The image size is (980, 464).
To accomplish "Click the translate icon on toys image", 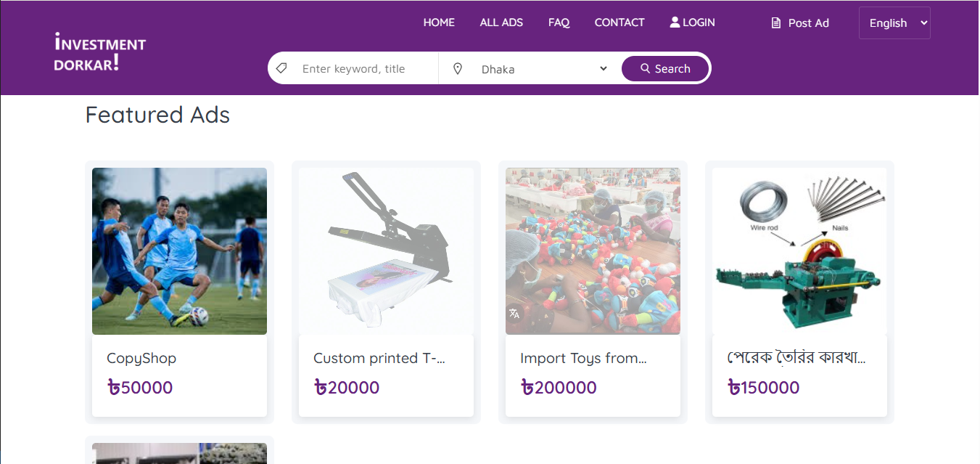I will (x=514, y=314).
